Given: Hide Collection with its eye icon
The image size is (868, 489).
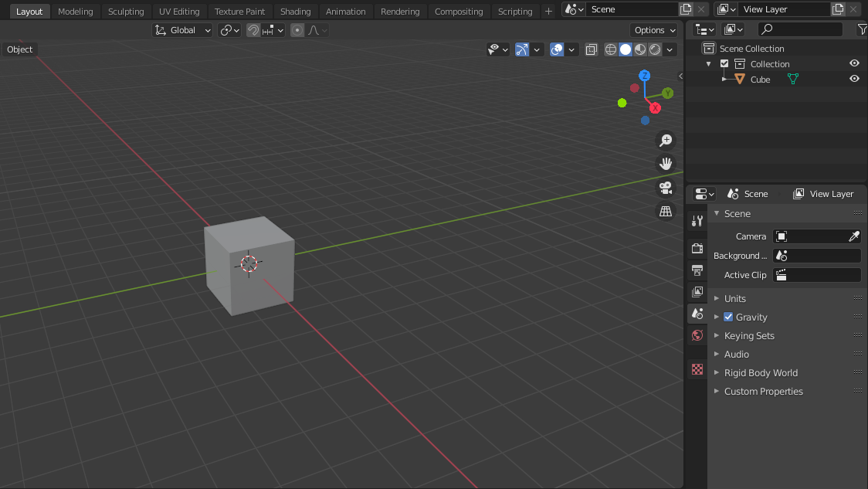Looking at the screenshot, I should click(854, 63).
